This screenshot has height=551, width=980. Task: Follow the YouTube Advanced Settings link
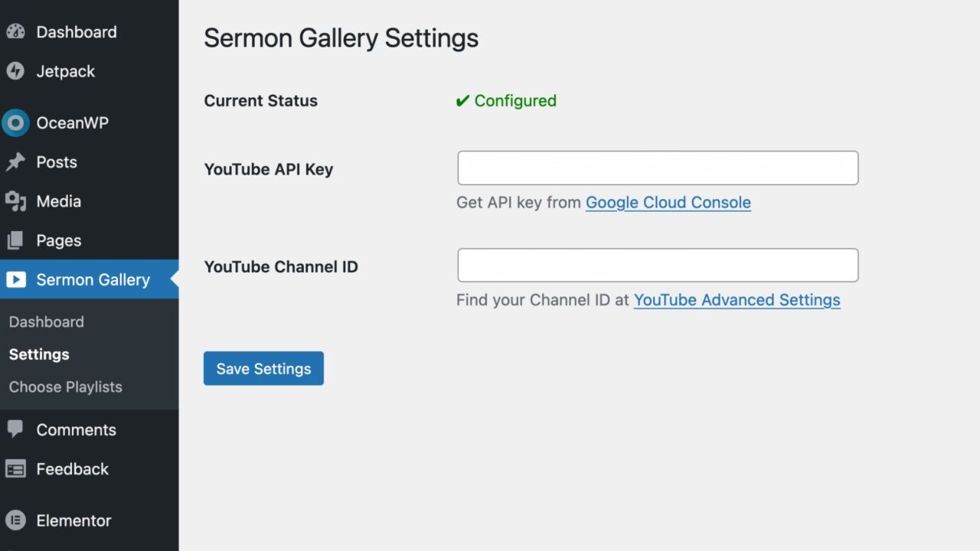(x=737, y=300)
